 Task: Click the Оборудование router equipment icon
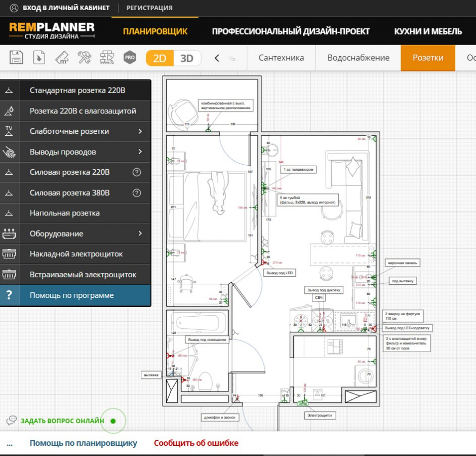(9, 234)
